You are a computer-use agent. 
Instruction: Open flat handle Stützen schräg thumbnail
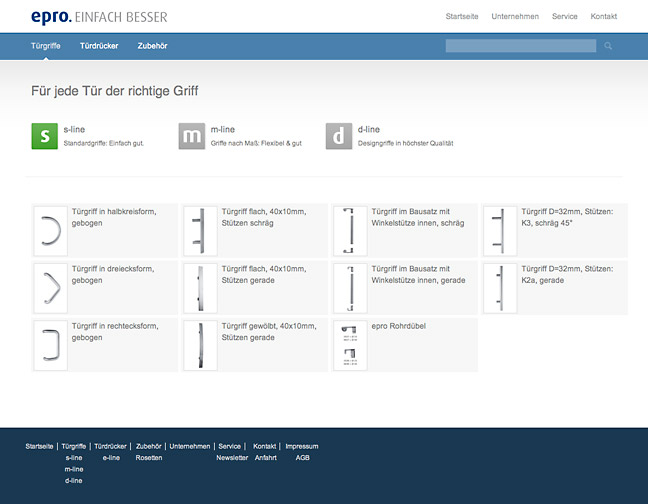coord(200,231)
